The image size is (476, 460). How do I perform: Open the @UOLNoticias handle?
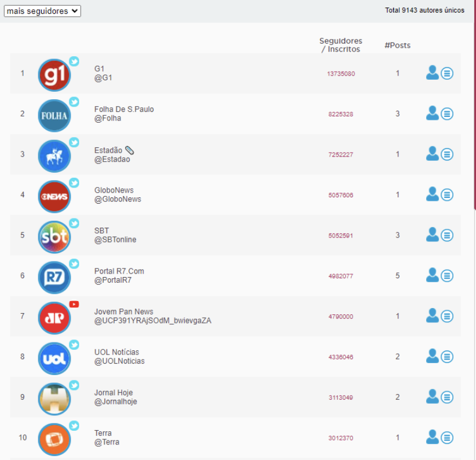pos(119,361)
